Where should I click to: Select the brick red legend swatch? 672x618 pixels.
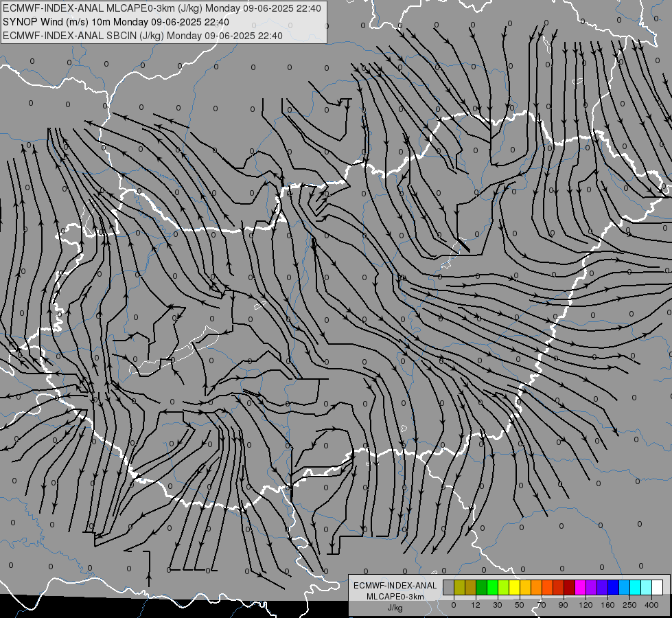pos(559,587)
